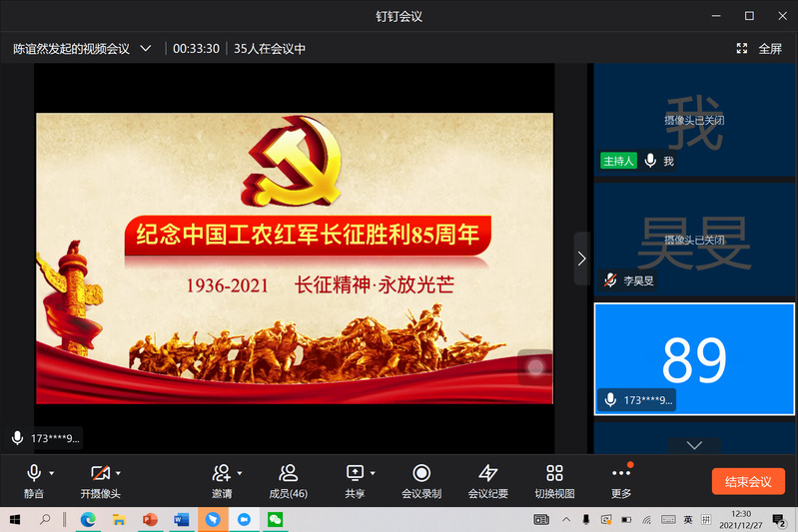Click speaker label 173****9 below shared slide
798x532 pixels.
click(x=55, y=438)
